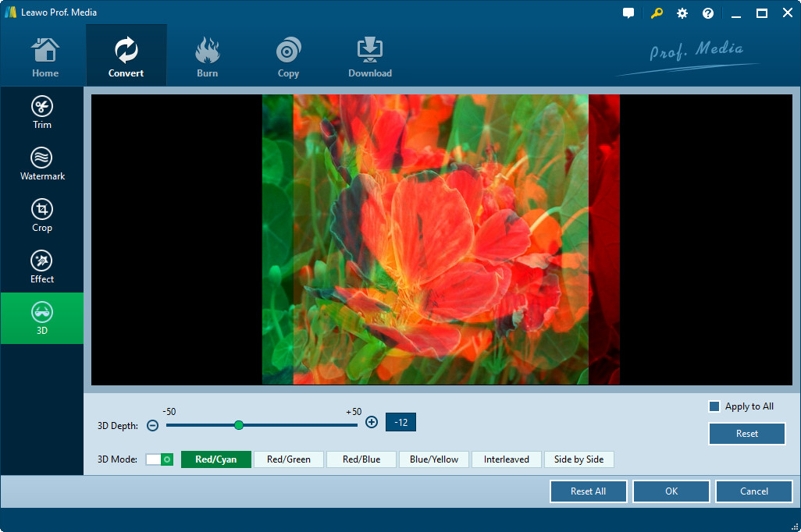Enable the Apply to All checkbox
This screenshot has height=532, width=801.
[x=714, y=406]
